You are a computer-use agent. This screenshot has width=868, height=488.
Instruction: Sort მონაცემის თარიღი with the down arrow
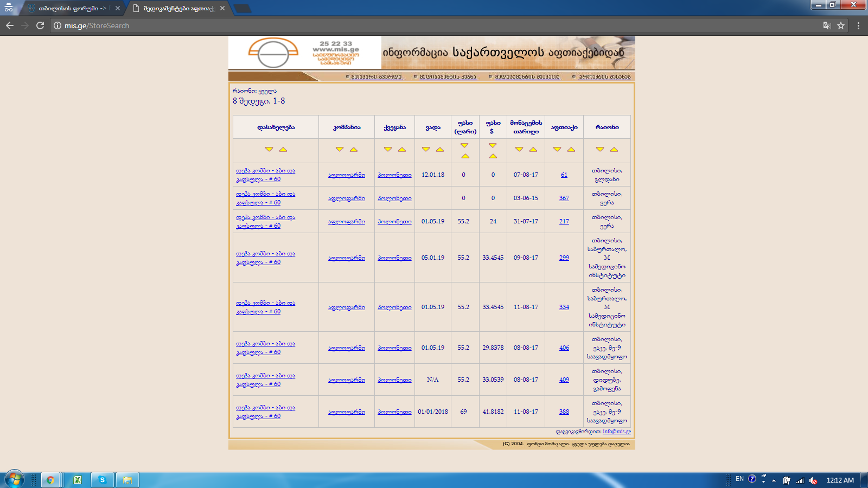point(519,149)
